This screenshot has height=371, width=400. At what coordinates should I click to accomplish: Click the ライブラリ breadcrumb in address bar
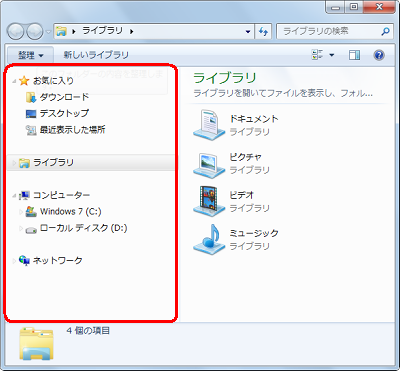point(102,31)
